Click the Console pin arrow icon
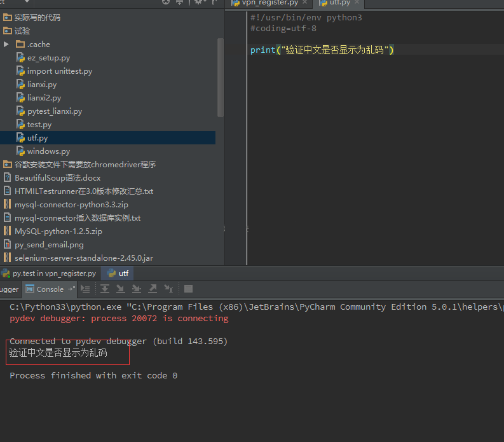The width and height of the screenshot is (504, 442). pyautogui.click(x=71, y=289)
